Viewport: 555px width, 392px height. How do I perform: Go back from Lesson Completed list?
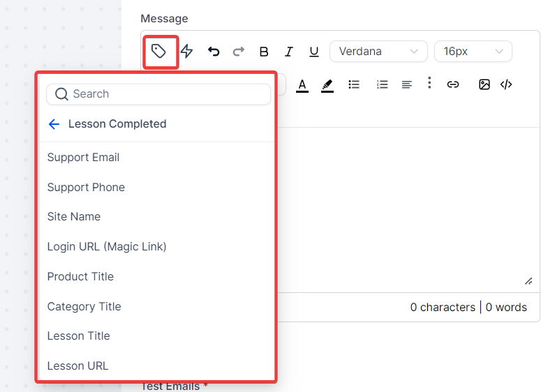click(54, 124)
